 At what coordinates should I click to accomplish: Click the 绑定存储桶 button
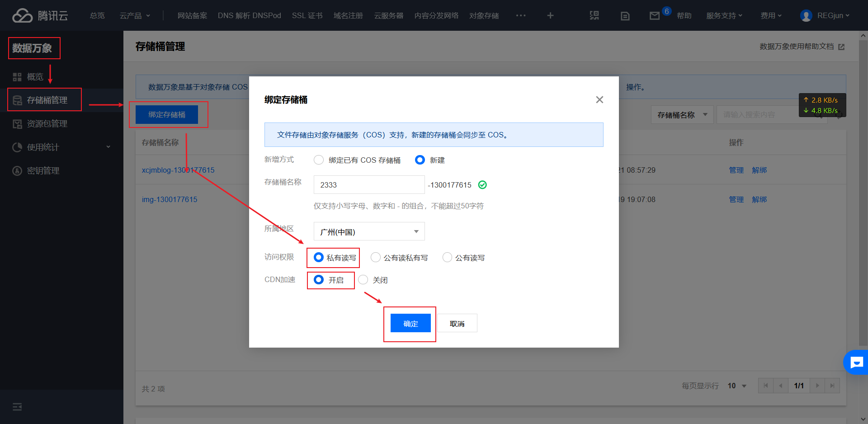point(167,115)
